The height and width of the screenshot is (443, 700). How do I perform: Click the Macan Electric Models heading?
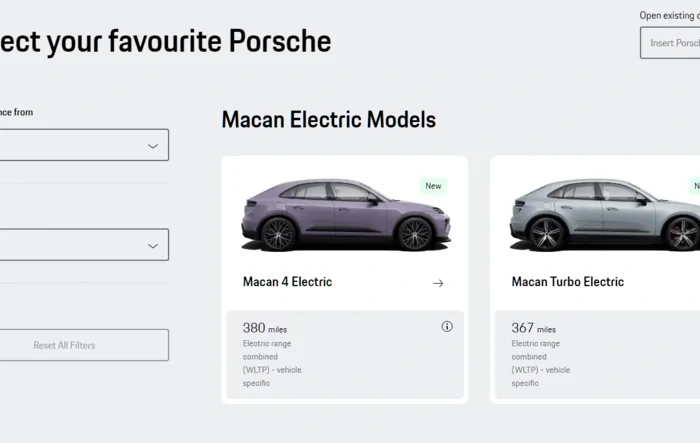point(328,120)
